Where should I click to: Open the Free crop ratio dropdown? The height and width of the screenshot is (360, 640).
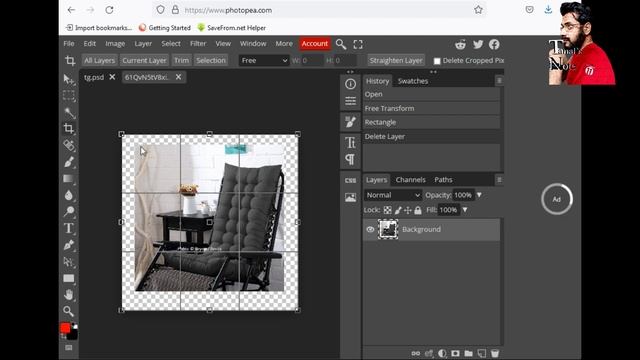pyautogui.click(x=264, y=60)
